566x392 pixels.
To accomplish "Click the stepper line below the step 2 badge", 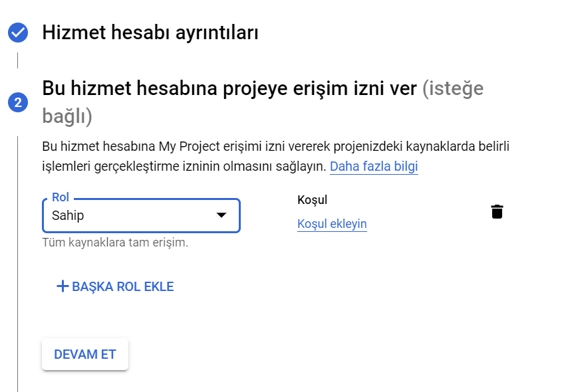I will point(17,264).
